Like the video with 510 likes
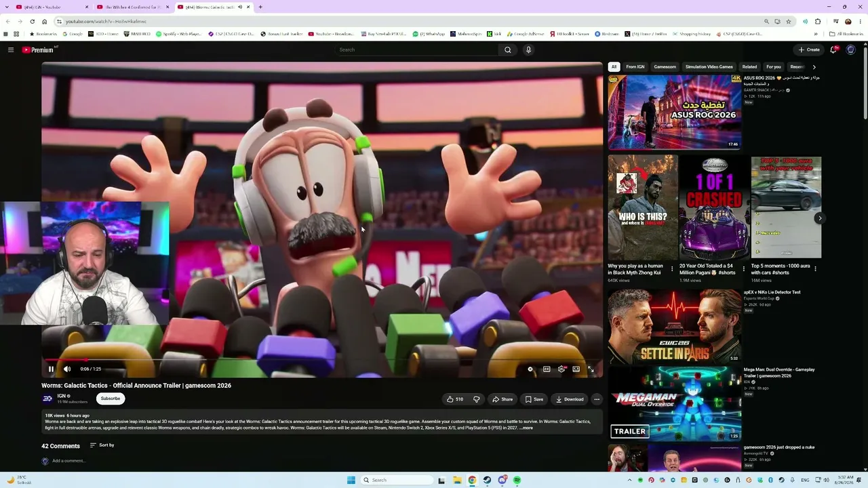Image resolution: width=868 pixels, height=488 pixels. click(x=455, y=399)
